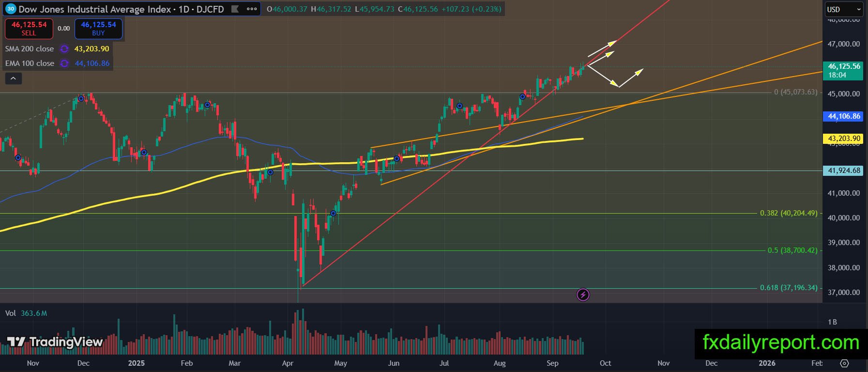The image size is (868, 372).
Task: Click the 41,000.00 price axis label
Action: pyautogui.click(x=844, y=193)
